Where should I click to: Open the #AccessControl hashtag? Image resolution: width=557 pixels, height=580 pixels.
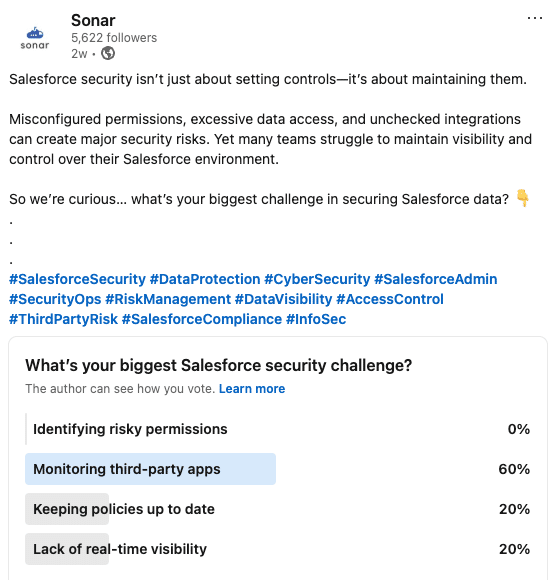click(390, 299)
